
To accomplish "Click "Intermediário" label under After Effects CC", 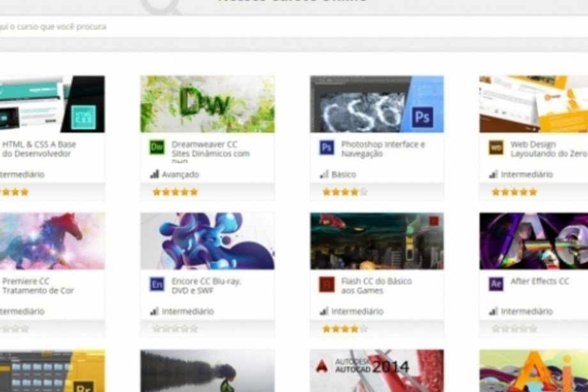I will tap(527, 311).
